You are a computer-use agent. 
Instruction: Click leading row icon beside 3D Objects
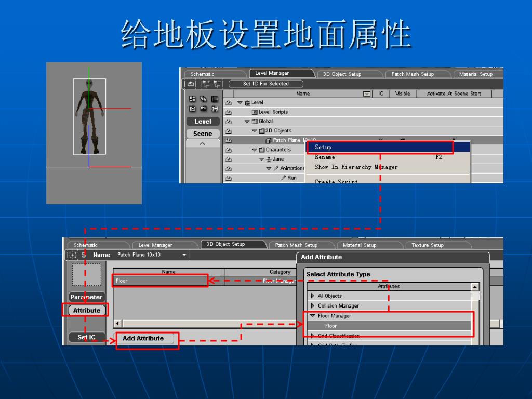(x=229, y=131)
